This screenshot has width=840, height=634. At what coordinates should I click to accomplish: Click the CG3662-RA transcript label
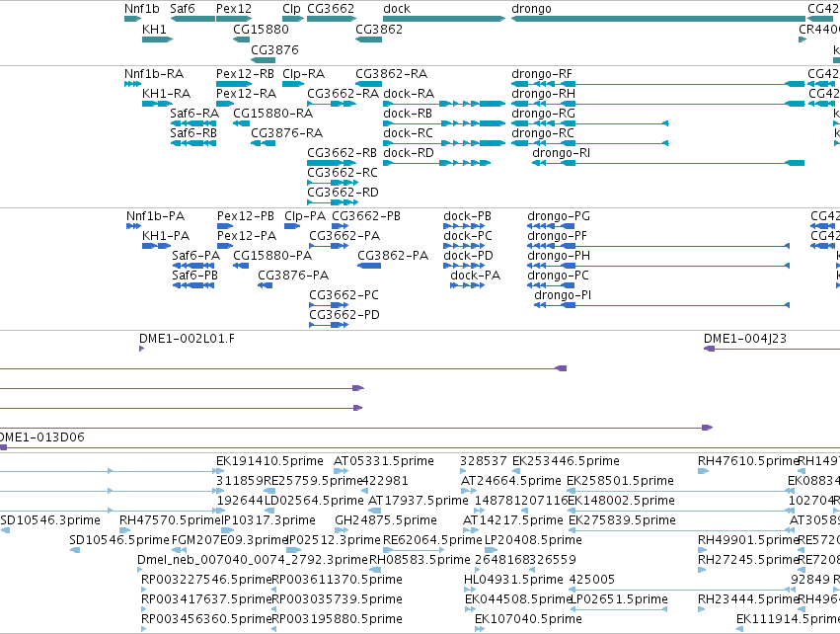(x=343, y=93)
